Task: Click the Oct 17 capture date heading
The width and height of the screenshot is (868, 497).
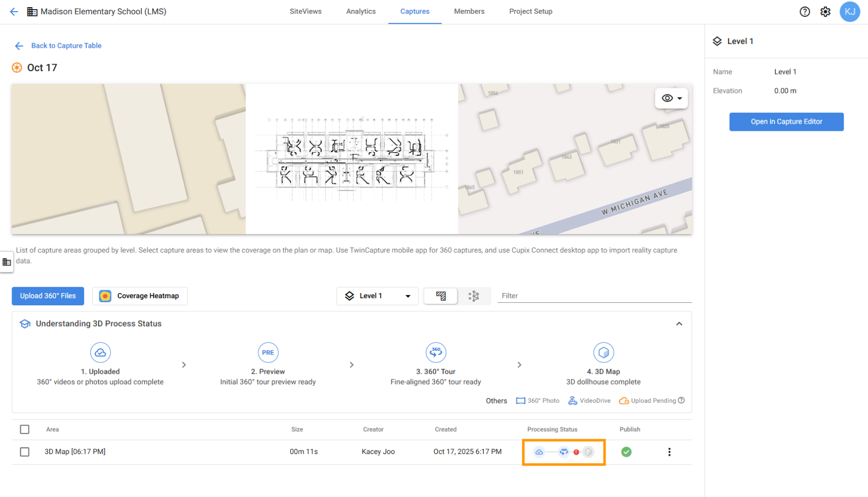Action: (42, 67)
